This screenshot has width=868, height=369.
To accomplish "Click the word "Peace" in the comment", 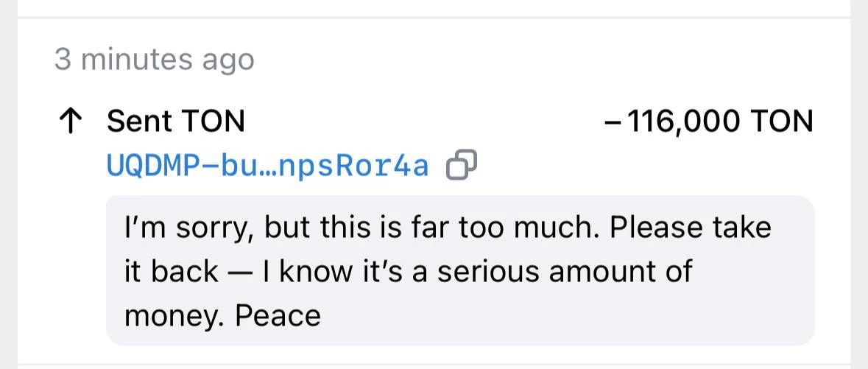I will pos(278,316).
